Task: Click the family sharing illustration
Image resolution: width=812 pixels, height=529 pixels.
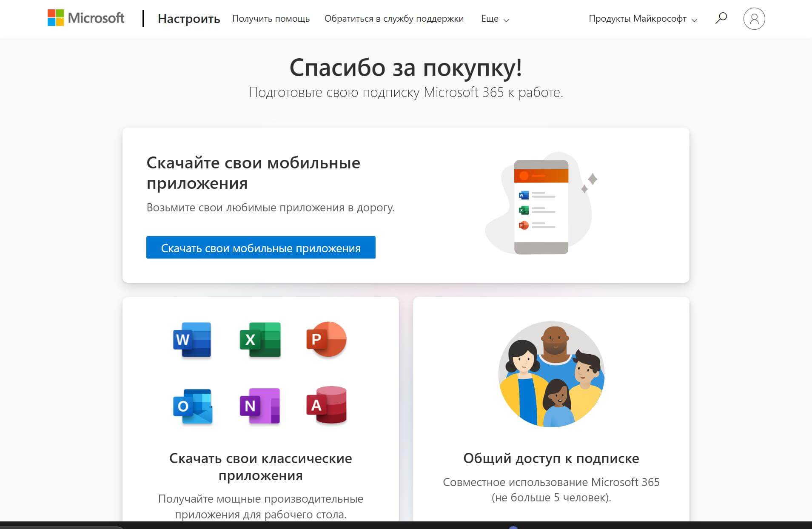Action: [551, 374]
